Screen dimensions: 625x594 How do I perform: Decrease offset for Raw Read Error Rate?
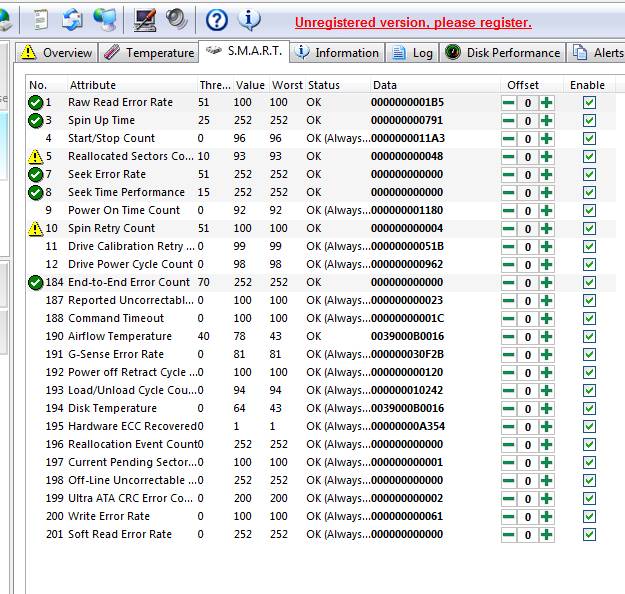pyautogui.click(x=509, y=103)
